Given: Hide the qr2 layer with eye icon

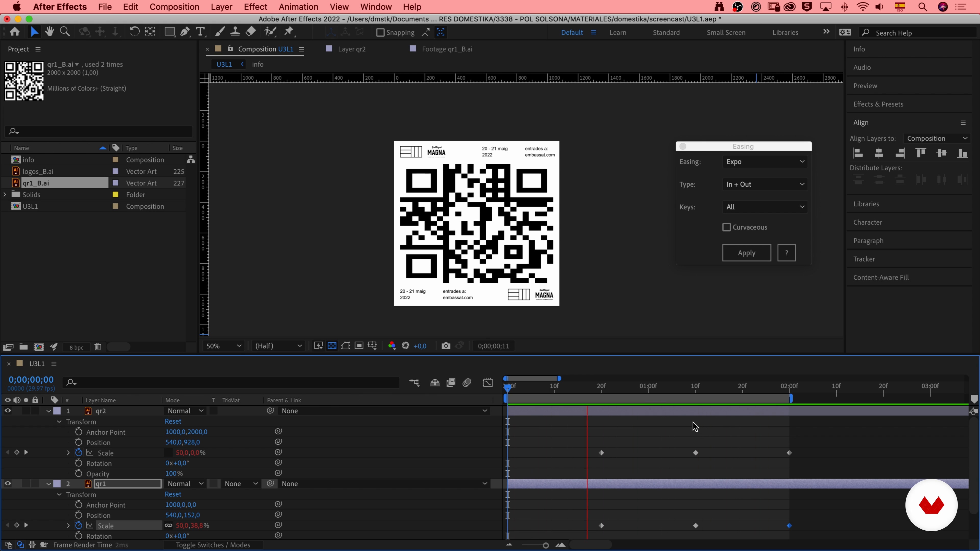Looking at the screenshot, I should coord(8,411).
